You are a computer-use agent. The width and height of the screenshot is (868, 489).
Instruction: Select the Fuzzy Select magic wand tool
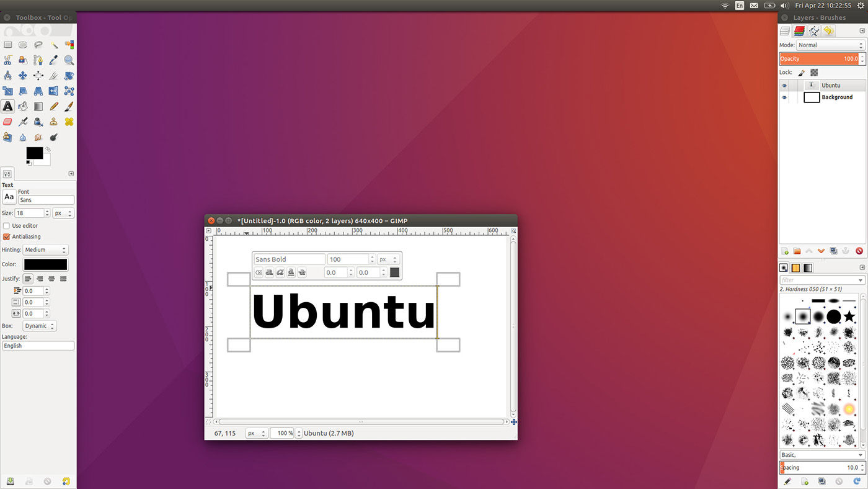[54, 45]
